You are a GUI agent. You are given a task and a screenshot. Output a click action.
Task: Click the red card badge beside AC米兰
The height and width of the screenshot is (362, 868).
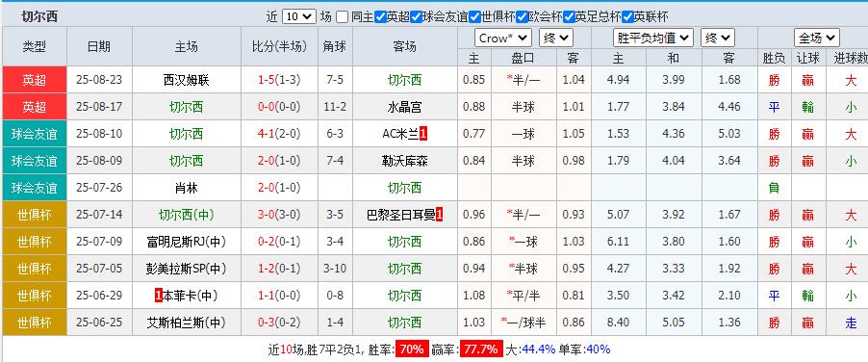pos(423,134)
